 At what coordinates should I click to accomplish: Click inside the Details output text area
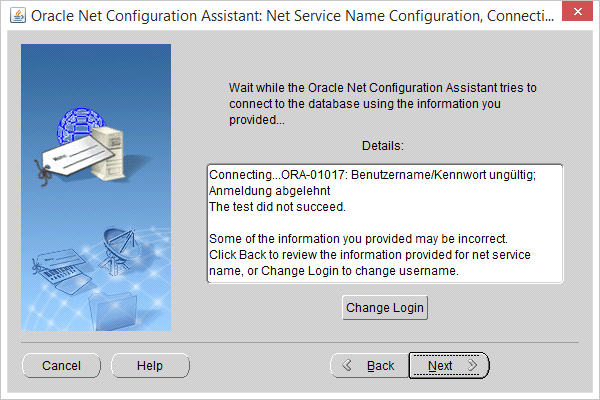coord(385,224)
